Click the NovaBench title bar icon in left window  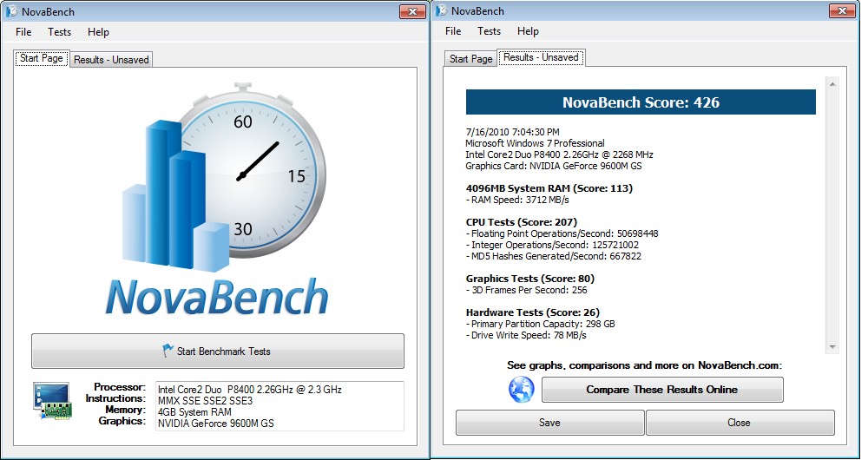tap(11, 11)
